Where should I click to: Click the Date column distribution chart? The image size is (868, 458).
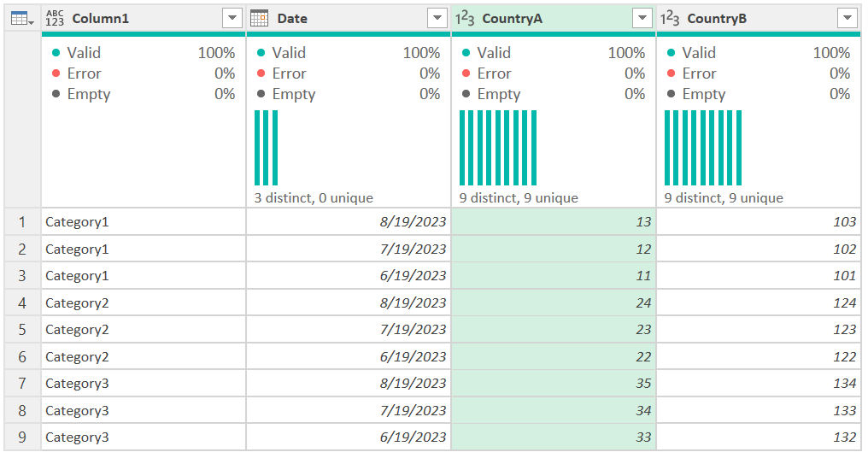(267, 148)
